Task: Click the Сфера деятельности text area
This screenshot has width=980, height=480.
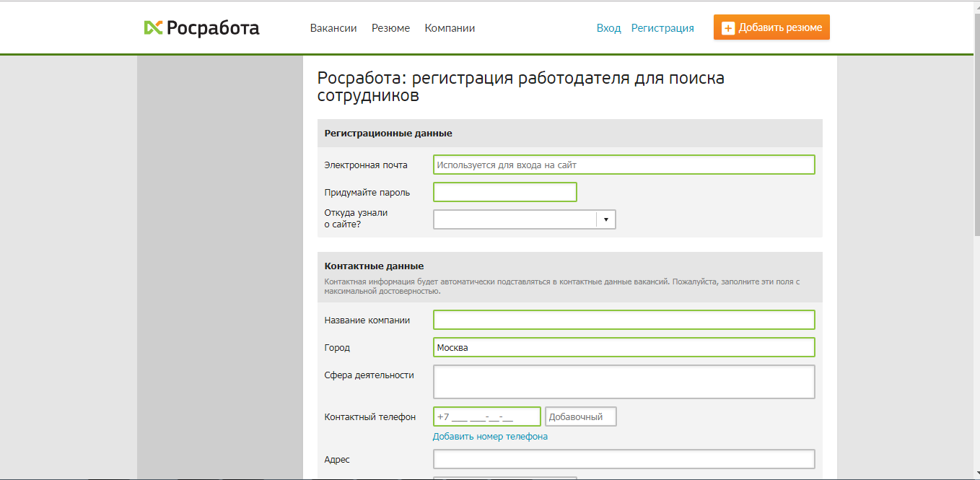Action: coord(624,381)
